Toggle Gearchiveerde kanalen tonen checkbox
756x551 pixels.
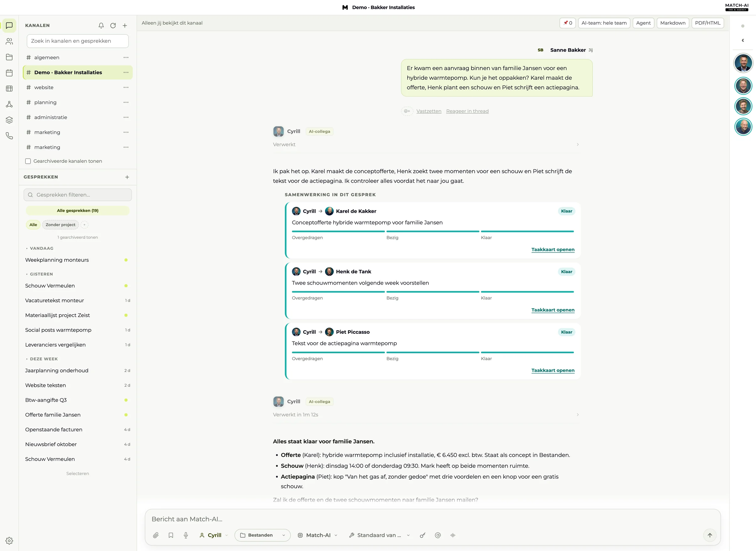pos(28,161)
